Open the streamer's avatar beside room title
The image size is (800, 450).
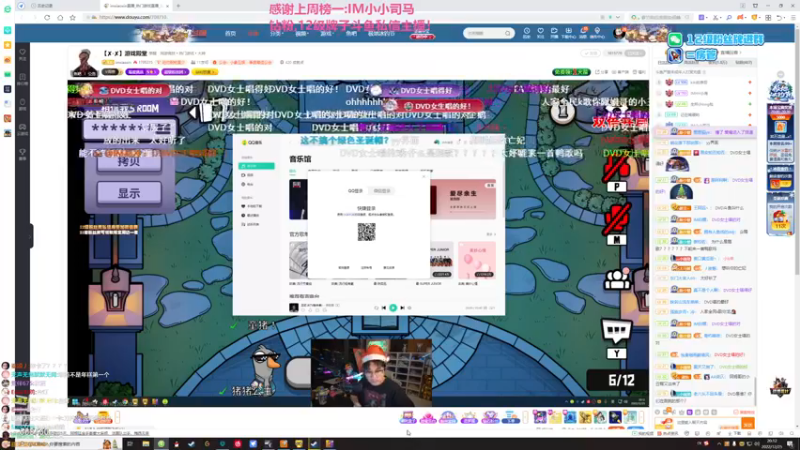pyautogui.click(x=85, y=62)
